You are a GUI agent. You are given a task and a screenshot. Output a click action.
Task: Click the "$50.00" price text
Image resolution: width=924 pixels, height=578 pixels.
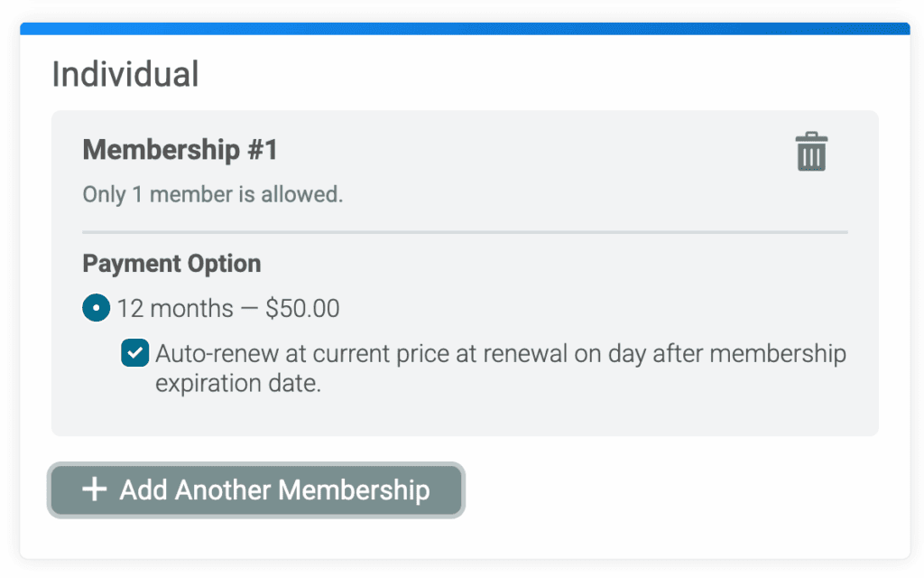point(302,309)
